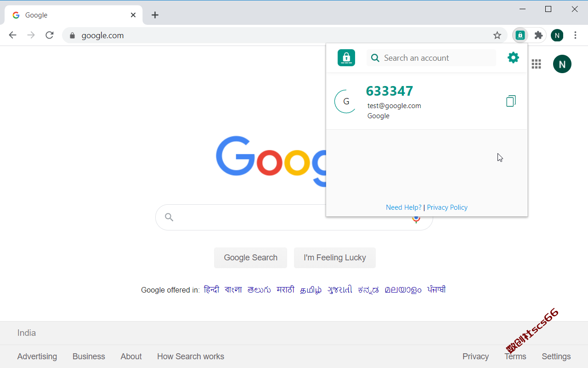
Task: Focus the Search an account field
Action: click(x=431, y=58)
